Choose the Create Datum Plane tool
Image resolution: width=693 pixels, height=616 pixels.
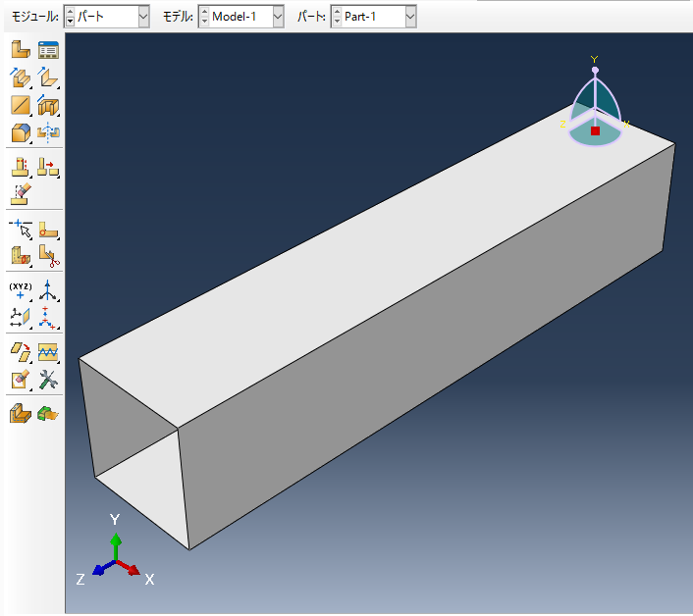20,316
